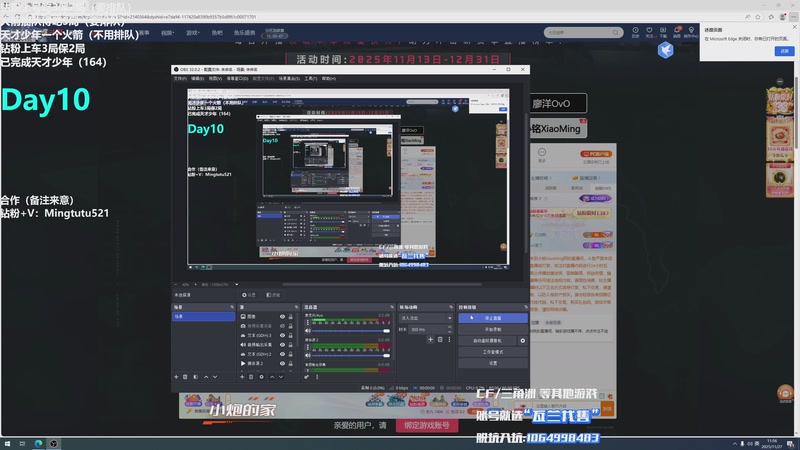800x450 pixels.
Task: Open OBS 文件 (File) menu
Action: [x=180, y=79]
